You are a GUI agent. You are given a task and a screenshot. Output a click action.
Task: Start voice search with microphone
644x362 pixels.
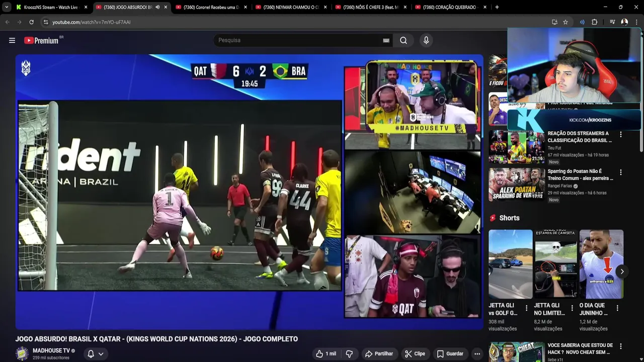[x=426, y=40]
